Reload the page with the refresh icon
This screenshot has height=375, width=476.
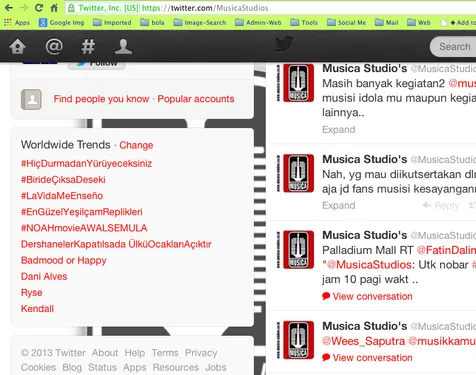39,8
